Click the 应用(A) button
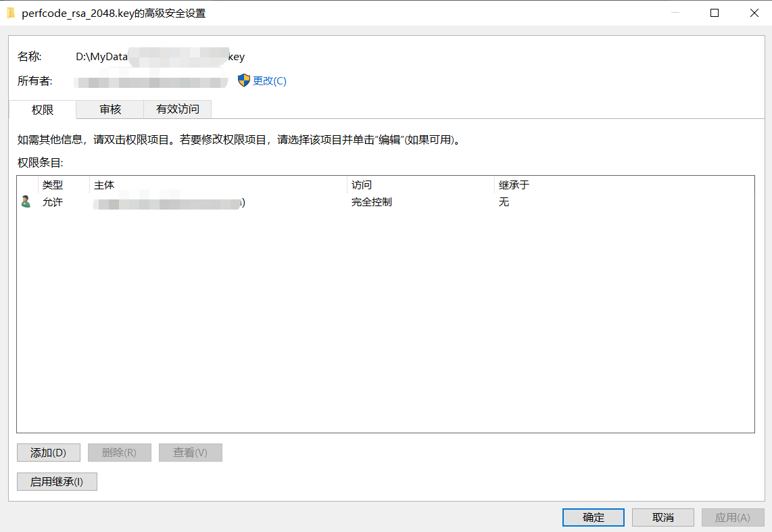The height and width of the screenshot is (532, 772). [733, 517]
